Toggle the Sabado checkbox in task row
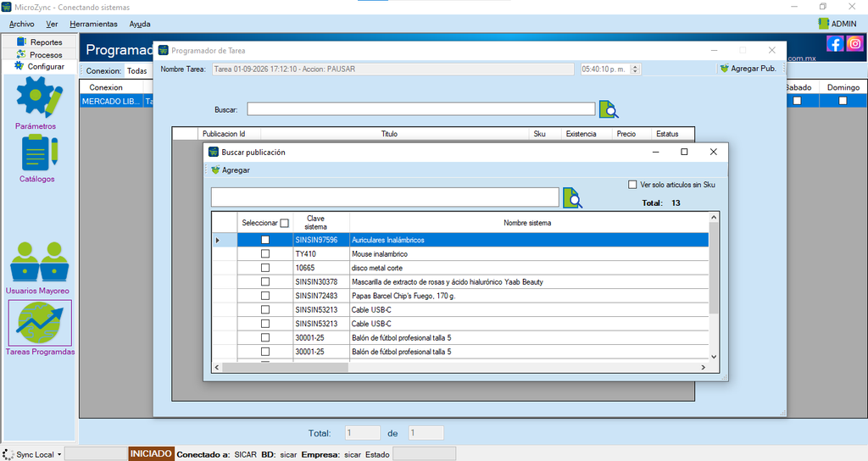 pyautogui.click(x=797, y=101)
